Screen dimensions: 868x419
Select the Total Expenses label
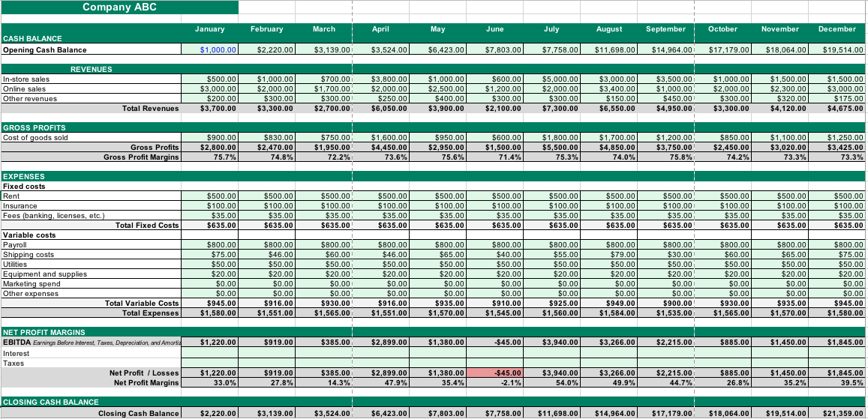[x=151, y=313]
